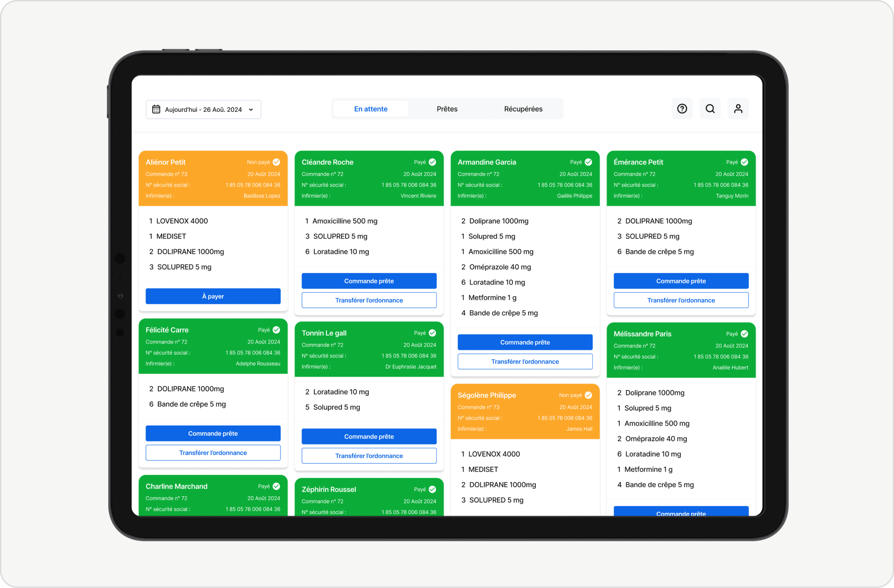The width and height of the screenshot is (894, 588).
Task: Open Zéphirin Roussel patient name
Action: [329, 489]
